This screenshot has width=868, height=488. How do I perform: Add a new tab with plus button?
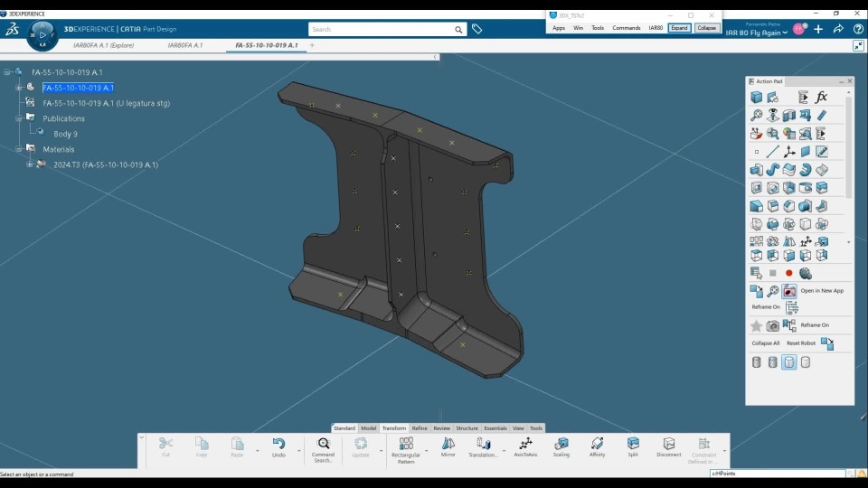(312, 45)
